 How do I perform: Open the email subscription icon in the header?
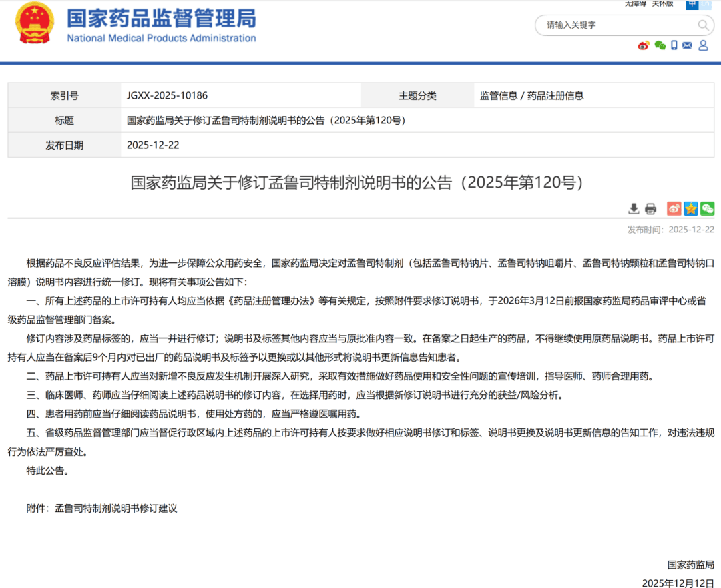click(688, 45)
